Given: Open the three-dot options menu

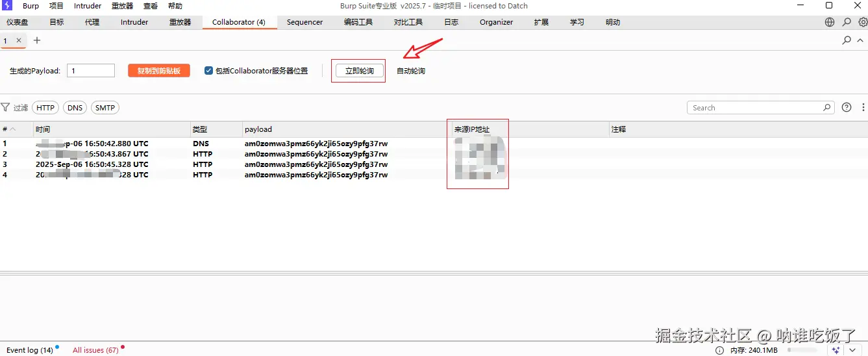Looking at the screenshot, I should (x=863, y=107).
